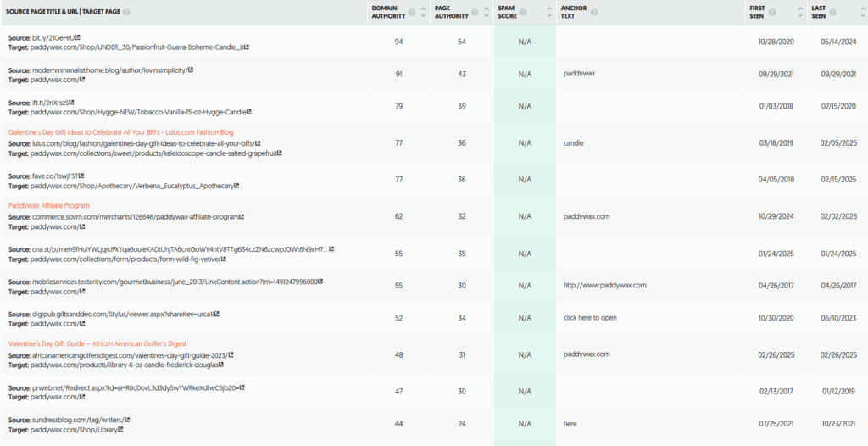Open external icon for prweb.net redirect source
Image resolution: width=868 pixels, height=446 pixels.
point(242,387)
